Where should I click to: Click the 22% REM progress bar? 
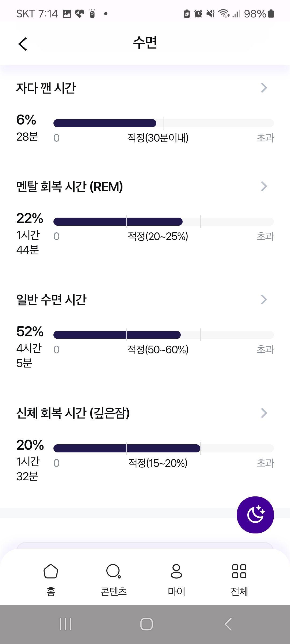coord(164,222)
